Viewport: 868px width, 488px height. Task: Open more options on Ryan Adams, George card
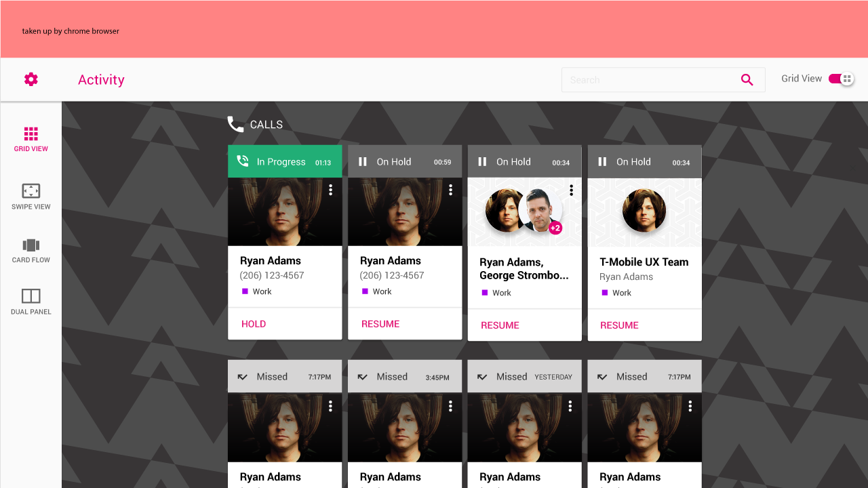571,190
